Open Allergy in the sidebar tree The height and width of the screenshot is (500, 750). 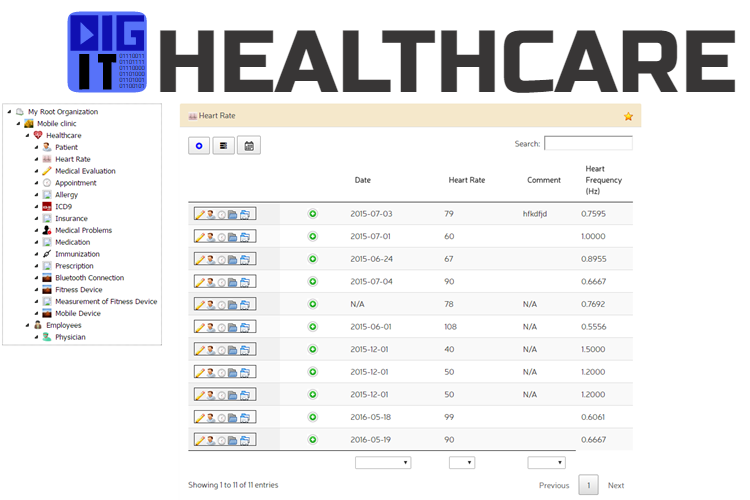pyautogui.click(x=66, y=195)
